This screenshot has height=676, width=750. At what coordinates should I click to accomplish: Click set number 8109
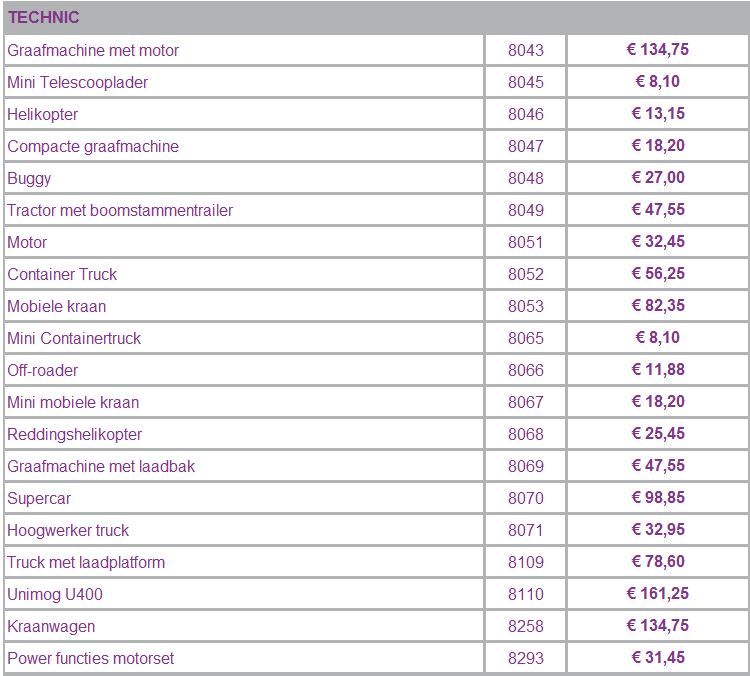pyautogui.click(x=526, y=563)
